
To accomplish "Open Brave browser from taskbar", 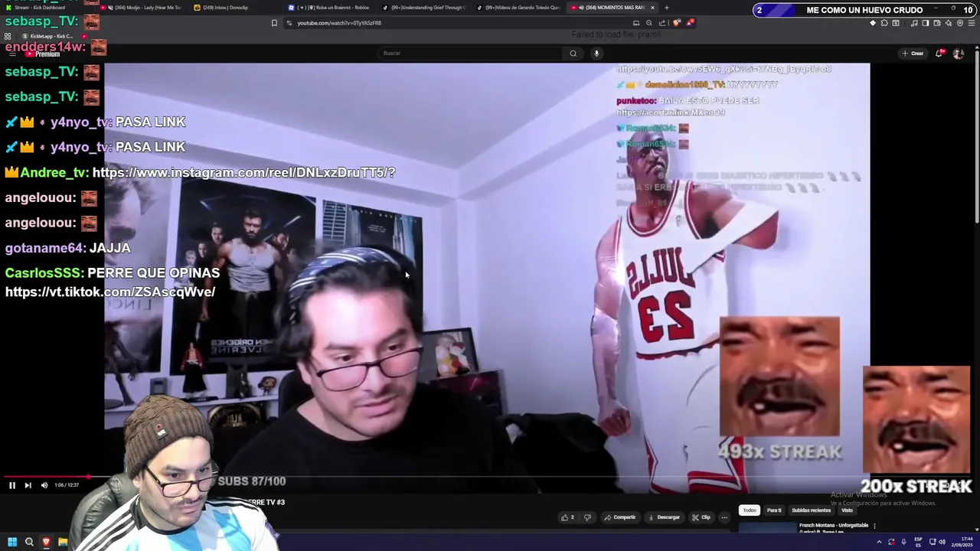I will click(x=46, y=542).
